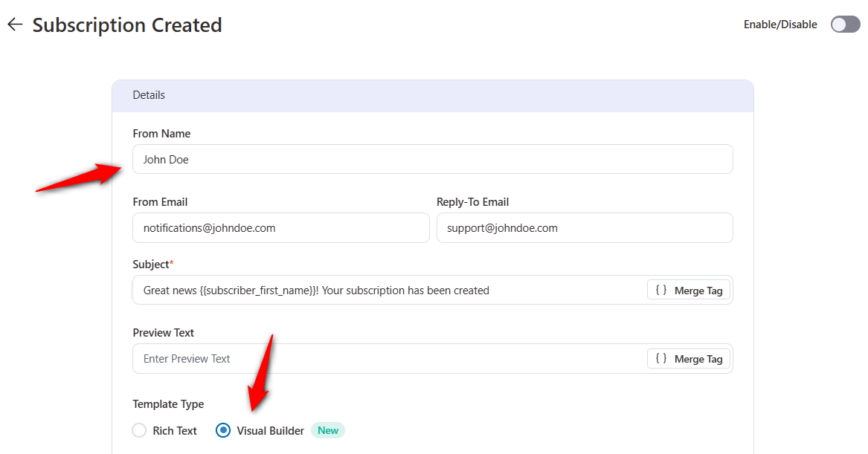Click the required field asterisk beside Subject
Viewport: 868px width, 454px height.
point(173,261)
